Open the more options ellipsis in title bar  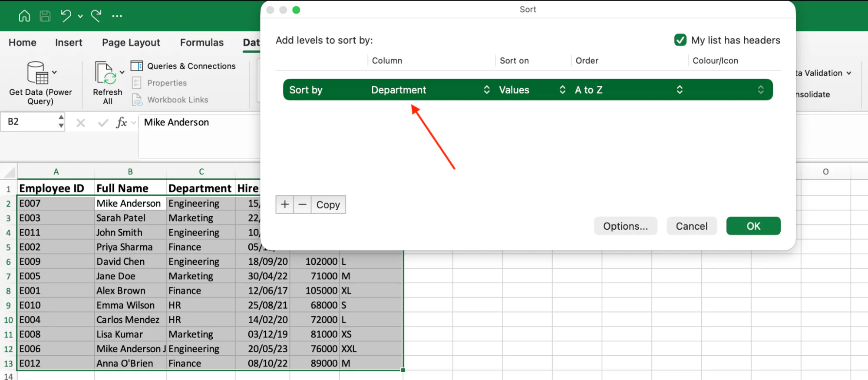click(117, 17)
